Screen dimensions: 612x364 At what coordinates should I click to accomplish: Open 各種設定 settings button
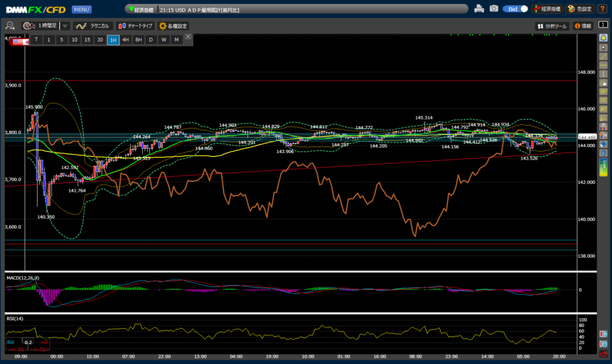click(x=173, y=26)
